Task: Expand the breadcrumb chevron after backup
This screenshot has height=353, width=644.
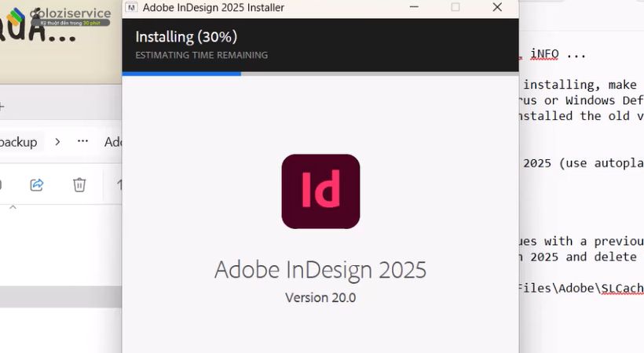Action: pos(57,142)
